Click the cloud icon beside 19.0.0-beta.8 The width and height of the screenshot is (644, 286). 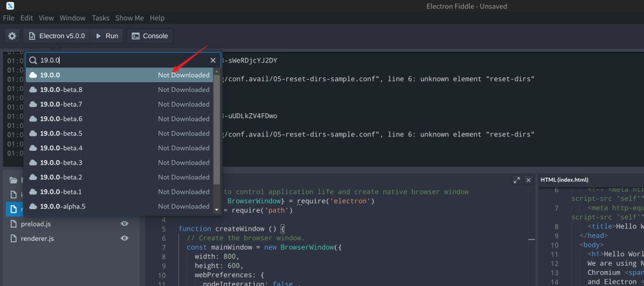(33, 90)
